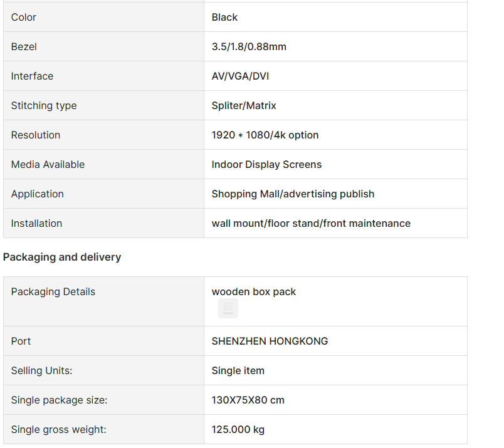Image resolution: width=504 pixels, height=448 pixels.
Task: Click the gross weight 125.000 kg value
Action: coord(238,429)
